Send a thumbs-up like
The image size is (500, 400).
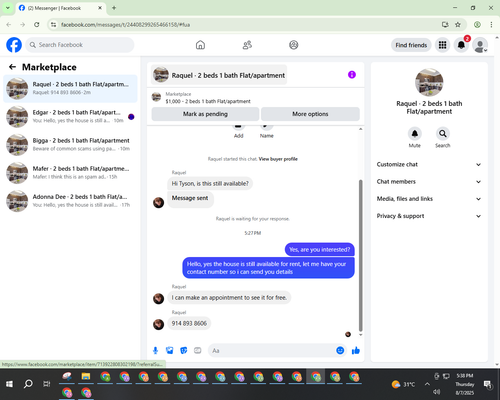click(x=356, y=350)
